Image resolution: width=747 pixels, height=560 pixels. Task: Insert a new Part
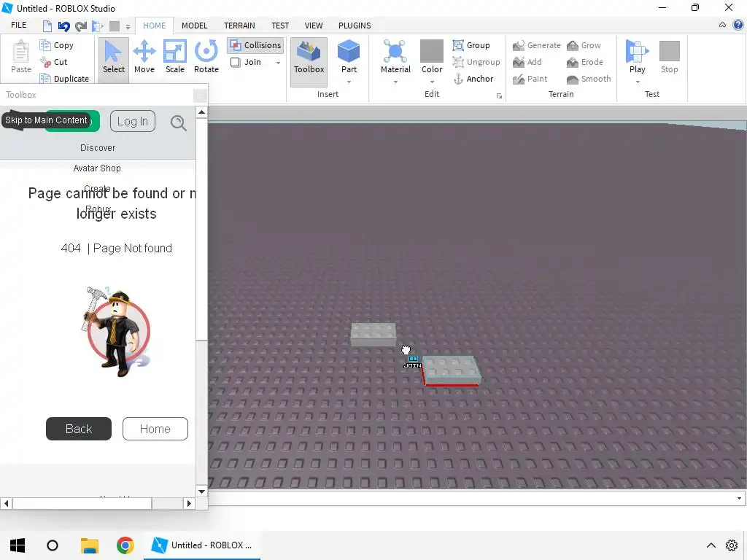349,57
